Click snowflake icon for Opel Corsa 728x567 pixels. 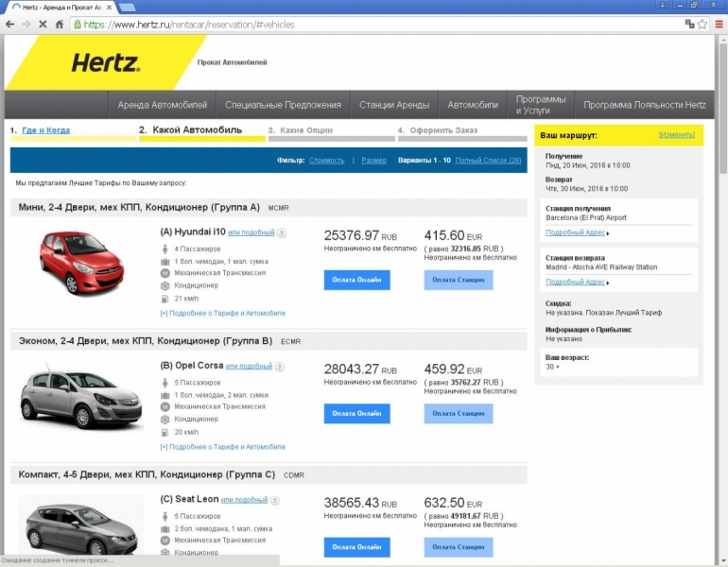(165, 420)
